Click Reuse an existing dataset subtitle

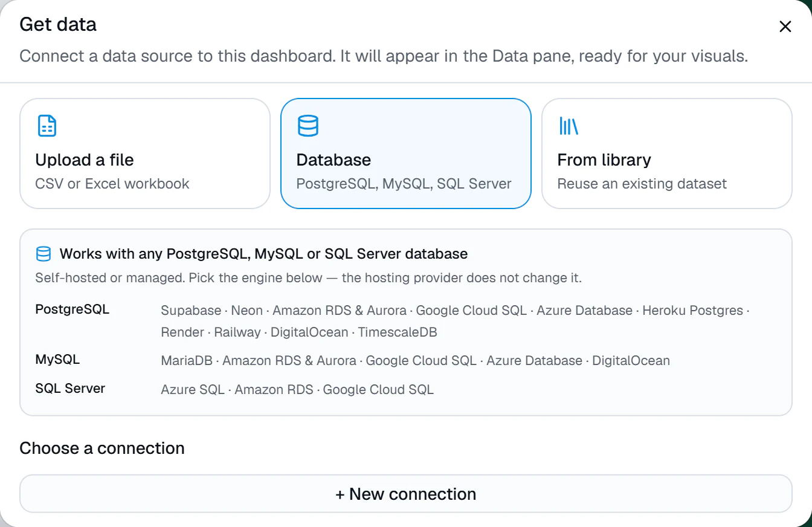click(x=642, y=184)
